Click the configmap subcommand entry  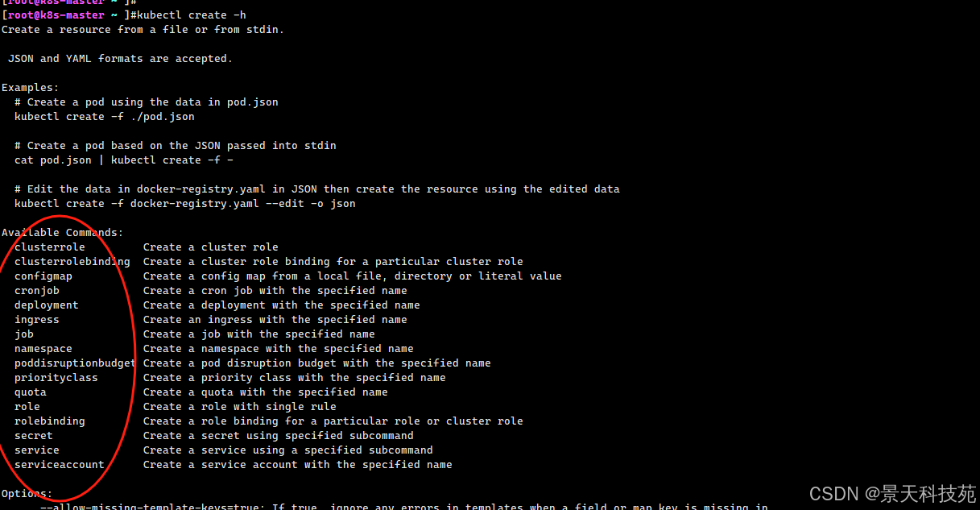click(x=43, y=276)
